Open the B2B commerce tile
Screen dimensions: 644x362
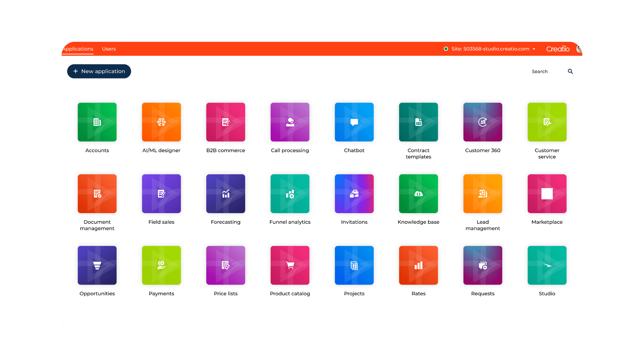point(225,122)
